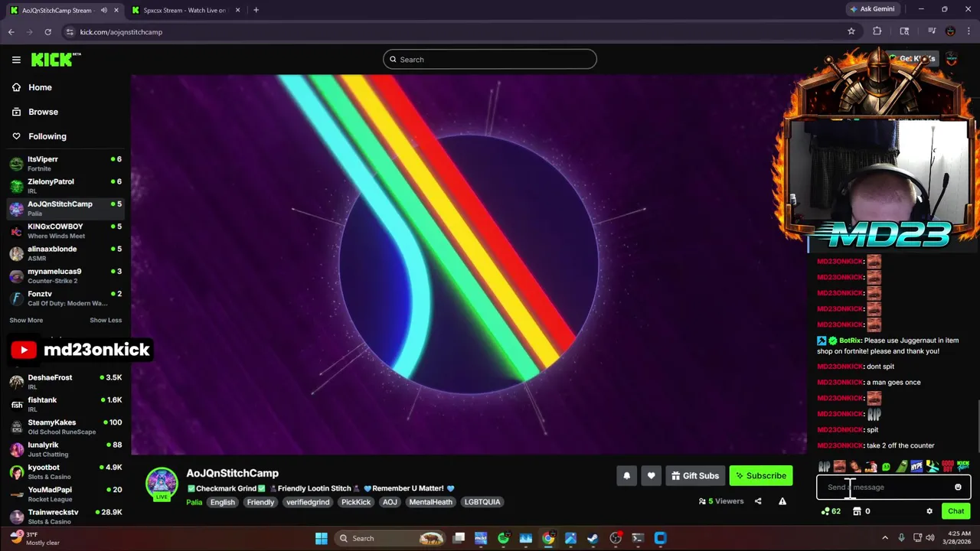
Task: Click Show More in following list
Action: (26, 320)
